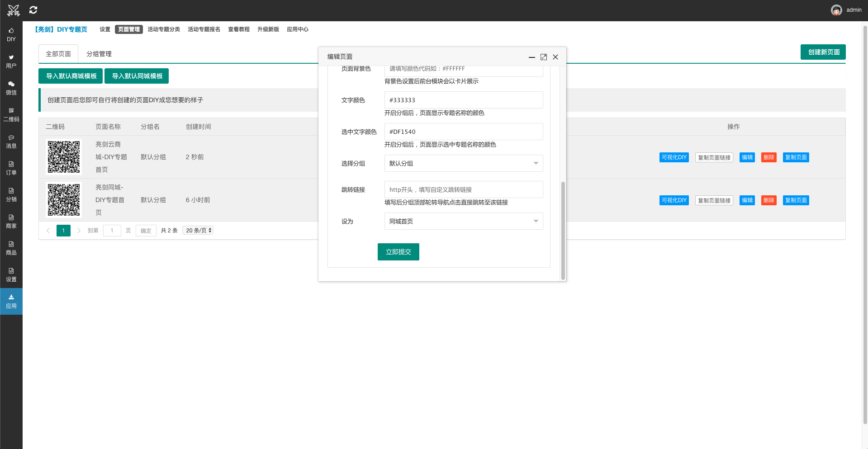The image size is (868, 449).
Task: Click the QR code for 亮剑同城 page
Action: tap(64, 200)
